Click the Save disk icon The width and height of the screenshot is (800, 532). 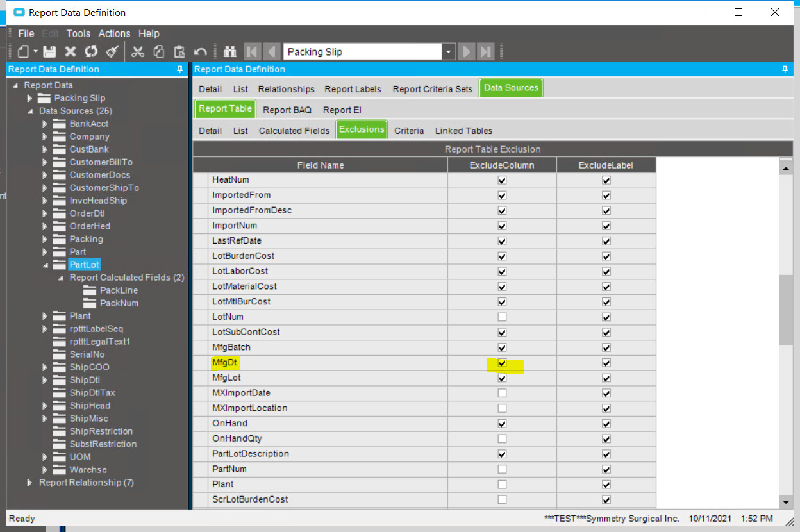pyautogui.click(x=49, y=52)
